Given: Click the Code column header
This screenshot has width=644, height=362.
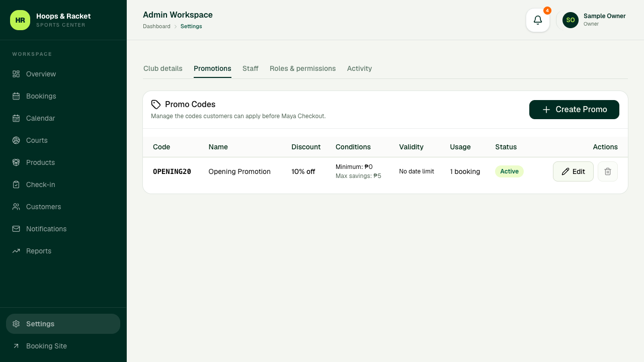Looking at the screenshot, I should (x=162, y=147).
